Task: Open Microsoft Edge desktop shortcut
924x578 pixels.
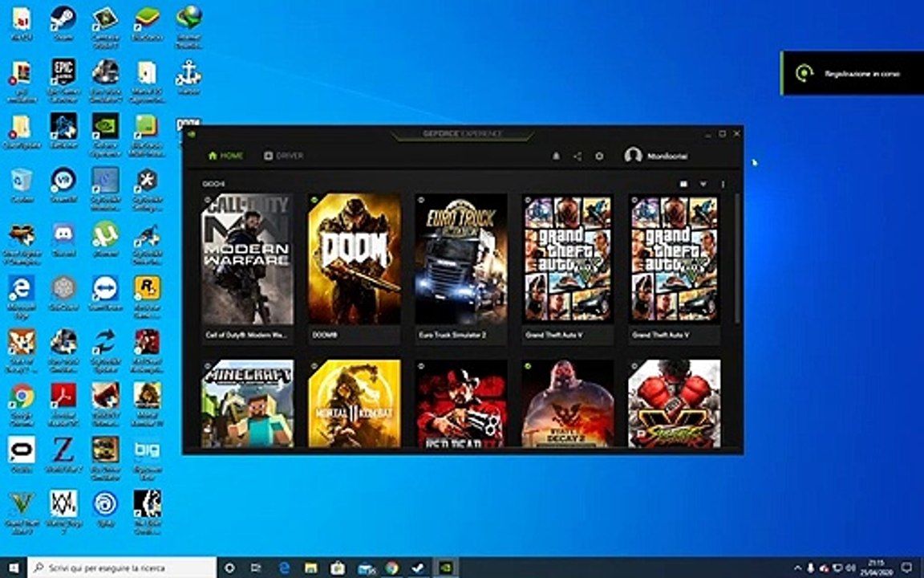Action: click(21, 297)
